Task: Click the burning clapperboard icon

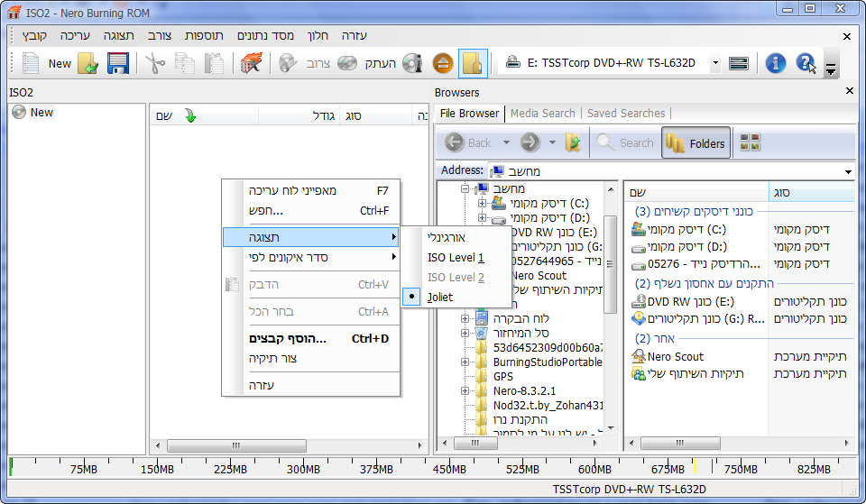Action: coord(251,63)
